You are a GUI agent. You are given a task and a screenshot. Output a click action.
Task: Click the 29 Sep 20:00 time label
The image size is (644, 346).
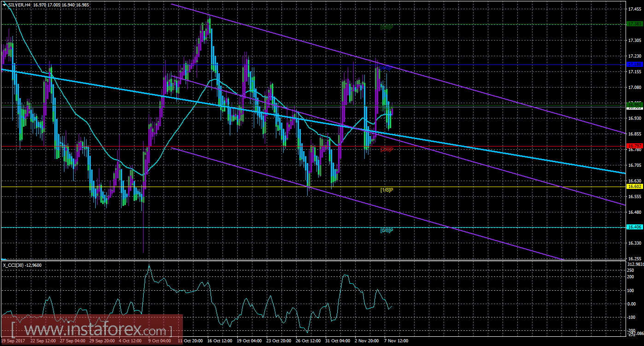(x=102, y=341)
